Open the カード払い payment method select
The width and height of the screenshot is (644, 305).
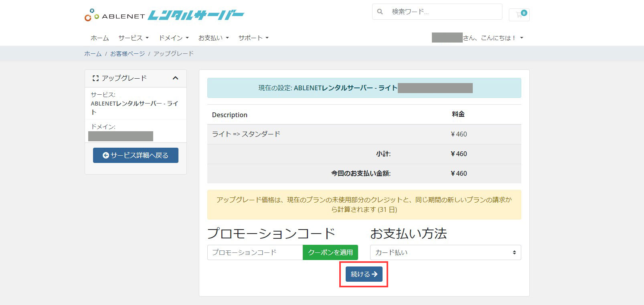(445, 252)
